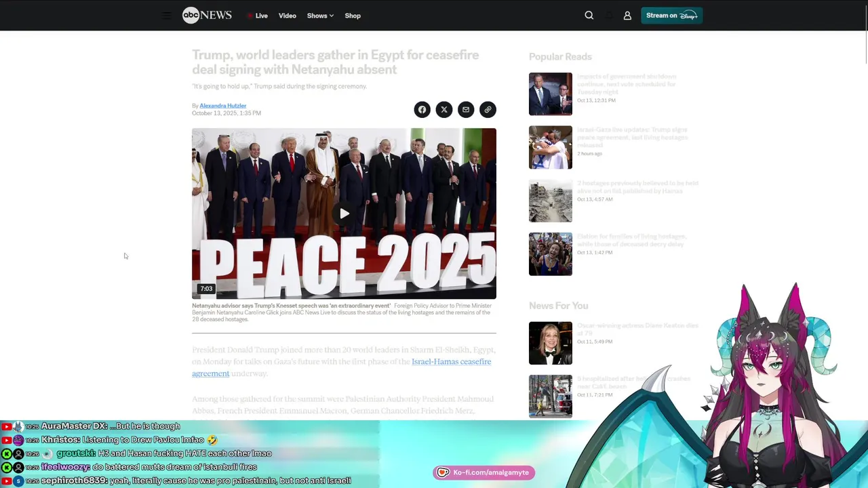Open the hospitalized after crash story thumbnail
The width and height of the screenshot is (868, 488).
click(551, 396)
